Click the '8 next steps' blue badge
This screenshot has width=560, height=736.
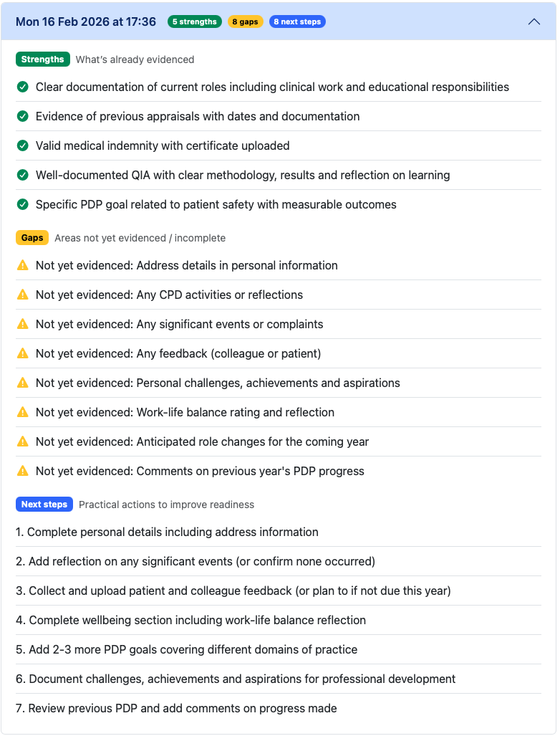click(297, 21)
